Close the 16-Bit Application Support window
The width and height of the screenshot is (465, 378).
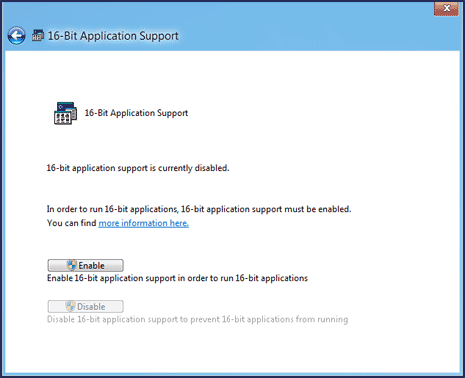tap(446, 8)
